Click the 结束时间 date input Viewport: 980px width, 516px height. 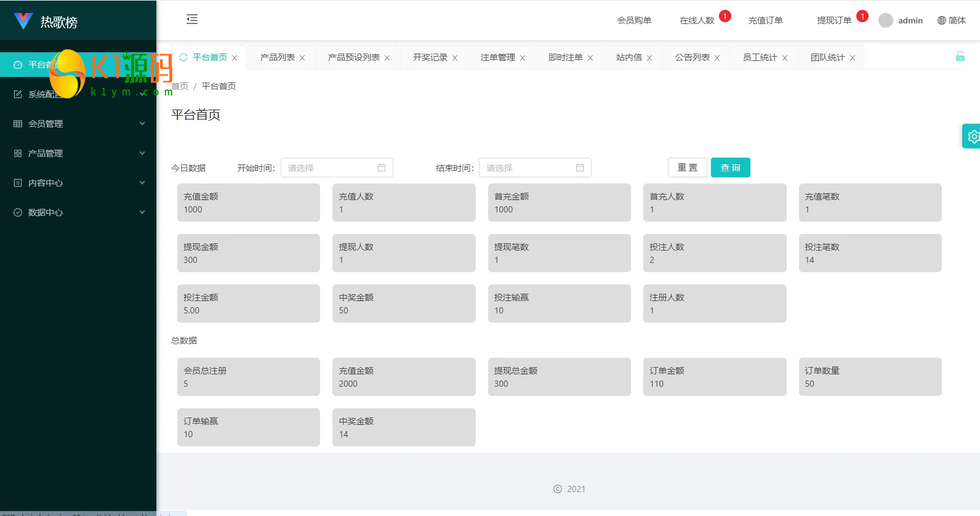click(x=535, y=167)
